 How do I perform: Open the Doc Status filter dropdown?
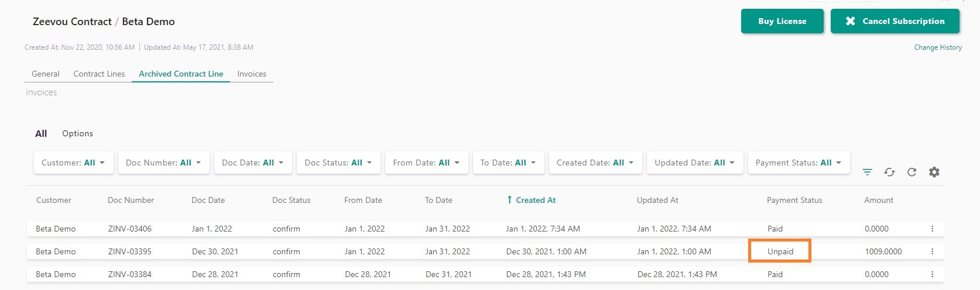tap(338, 163)
